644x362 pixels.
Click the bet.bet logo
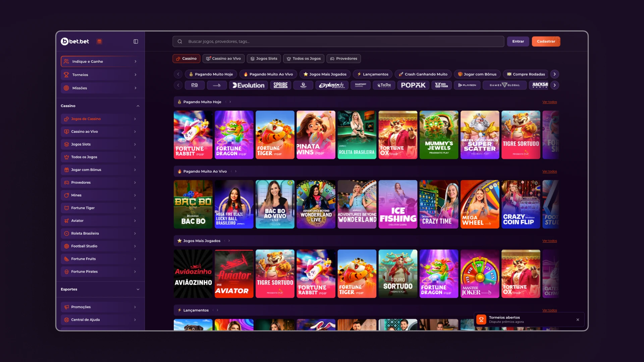[75, 41]
